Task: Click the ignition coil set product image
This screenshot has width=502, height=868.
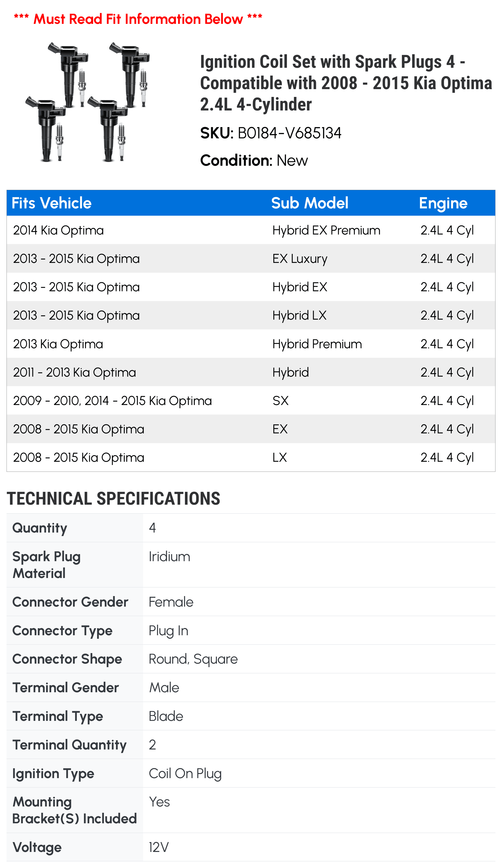Action: [87, 102]
